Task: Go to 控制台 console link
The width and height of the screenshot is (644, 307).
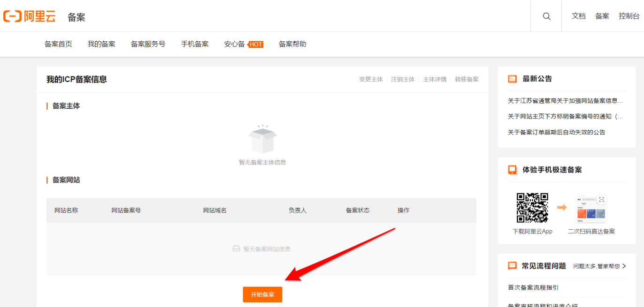Action: 629,16
